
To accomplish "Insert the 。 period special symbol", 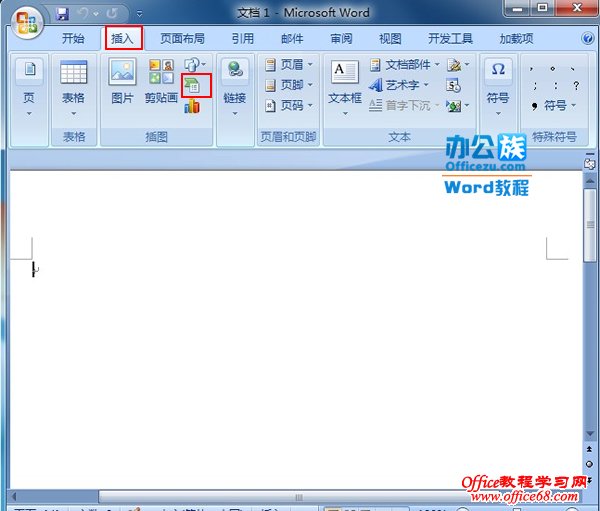I will pos(552,69).
